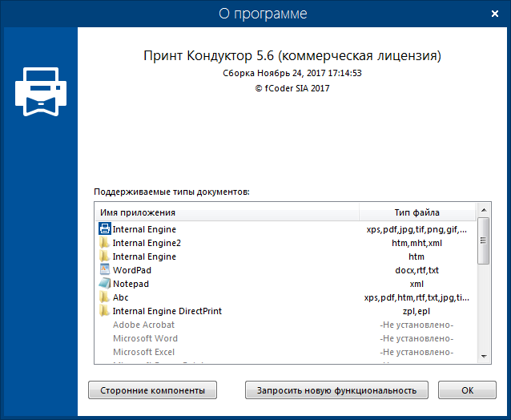Confirm with the OK button
The height and width of the screenshot is (420, 511).
point(467,390)
